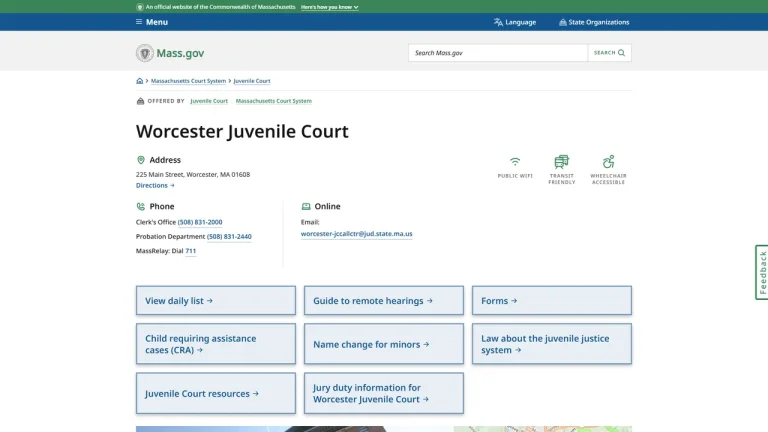Open Juvenile Court resources card
This screenshot has height=432, width=768.
pos(216,393)
